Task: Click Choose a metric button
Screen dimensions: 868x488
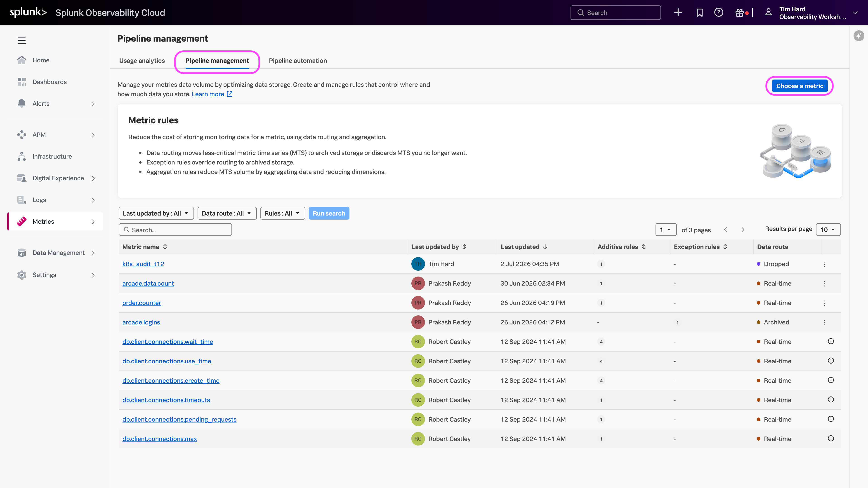Action: coord(800,86)
